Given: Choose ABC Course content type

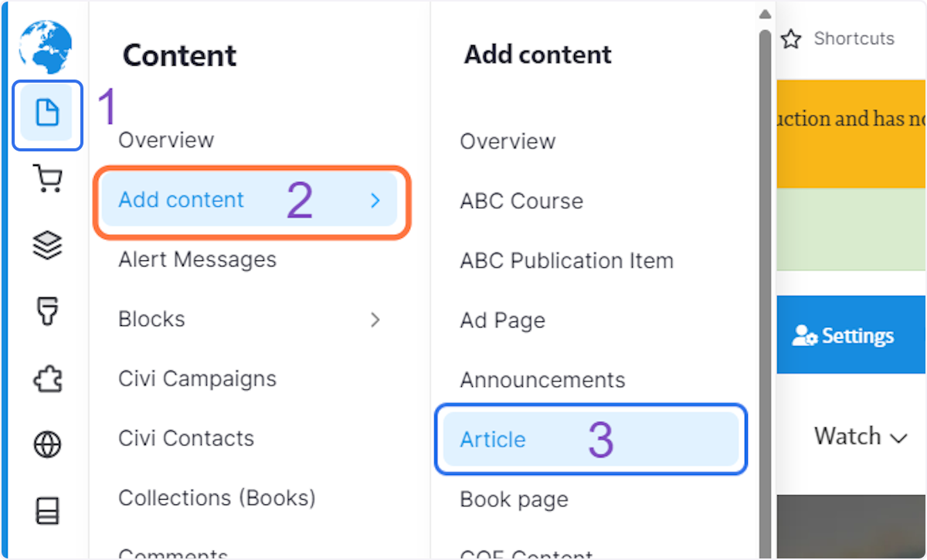Looking at the screenshot, I should [521, 201].
